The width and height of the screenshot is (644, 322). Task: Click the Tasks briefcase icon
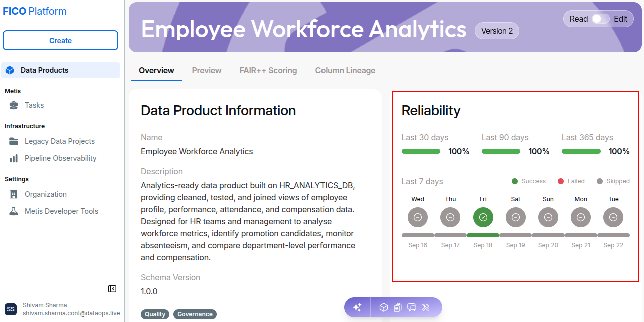tap(14, 105)
